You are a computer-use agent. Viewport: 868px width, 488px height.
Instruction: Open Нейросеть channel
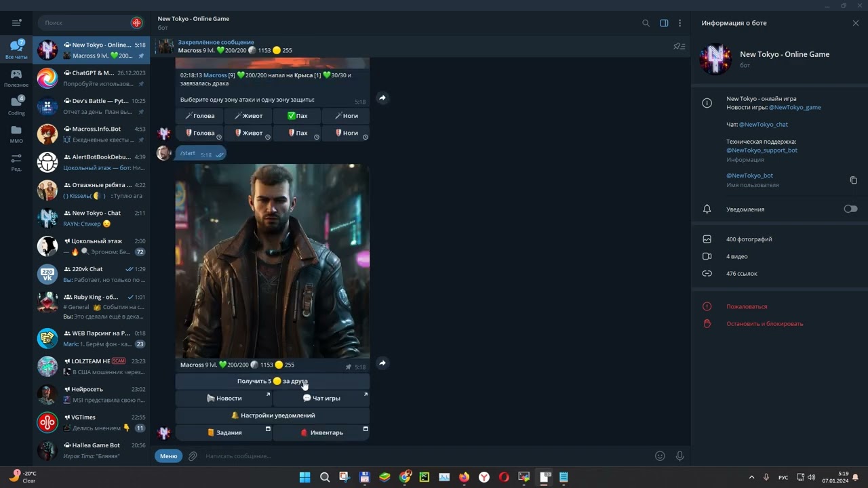tap(92, 394)
